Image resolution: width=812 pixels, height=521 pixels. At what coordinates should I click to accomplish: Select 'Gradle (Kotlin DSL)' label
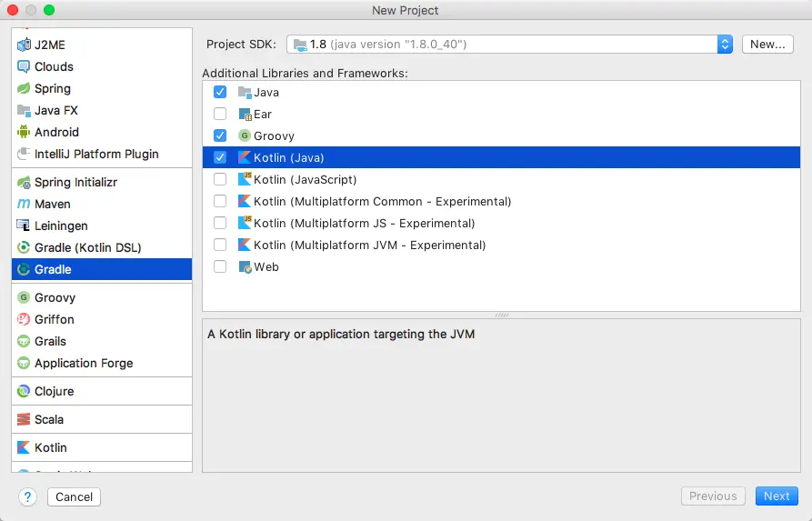(x=87, y=247)
